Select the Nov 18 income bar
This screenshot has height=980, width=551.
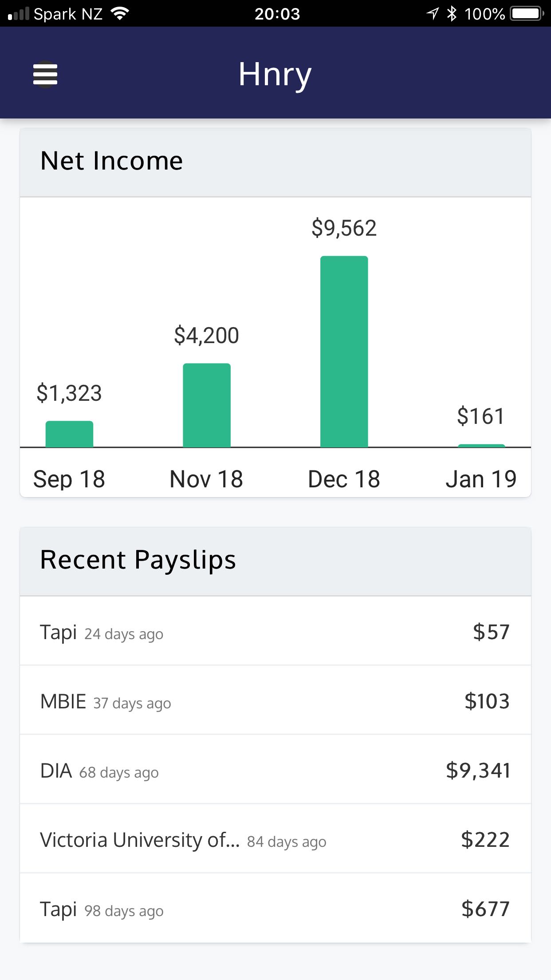[207, 405]
